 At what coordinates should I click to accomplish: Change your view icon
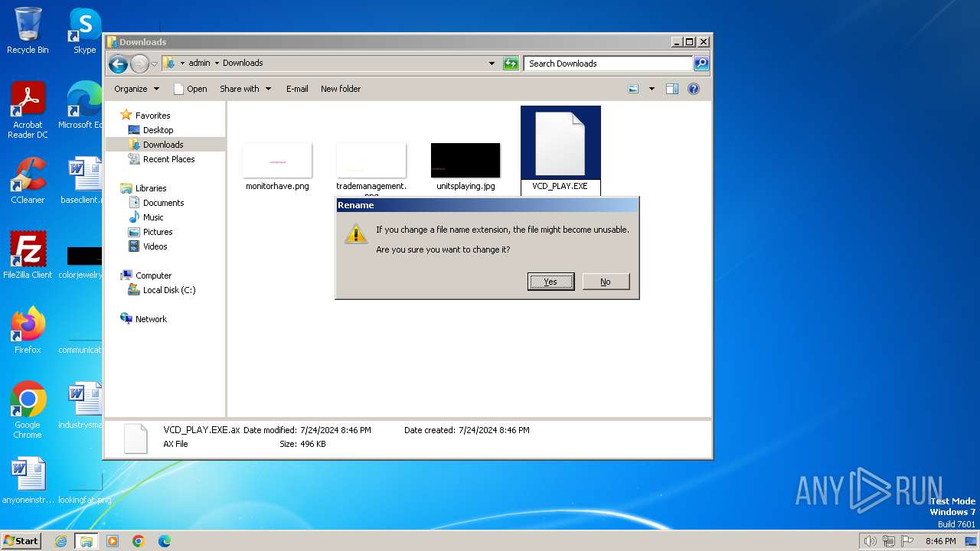tap(633, 89)
